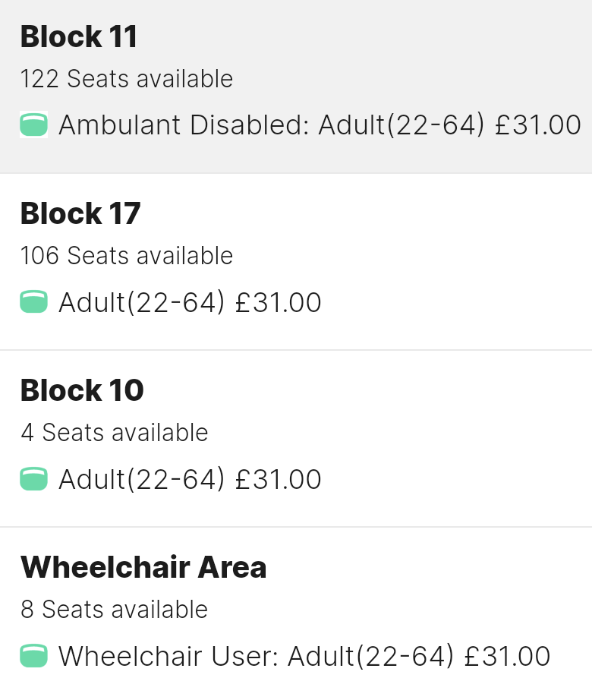Click the green seat icon in Wheelchair Area
This screenshot has height=700, width=592.
34,656
